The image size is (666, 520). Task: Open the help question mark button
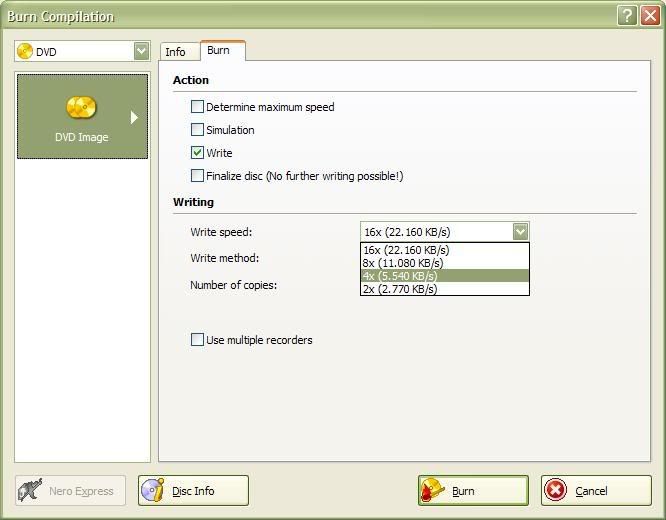pyautogui.click(x=627, y=16)
